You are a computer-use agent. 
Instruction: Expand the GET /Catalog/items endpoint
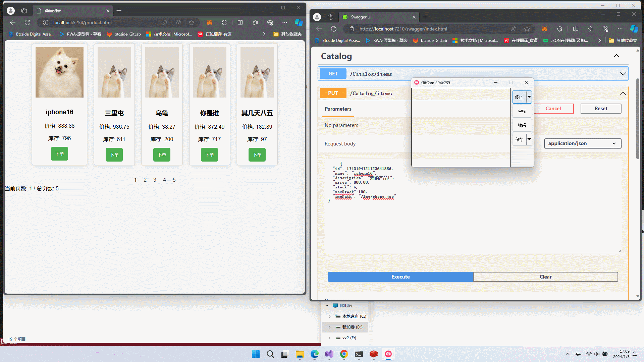tap(623, 74)
